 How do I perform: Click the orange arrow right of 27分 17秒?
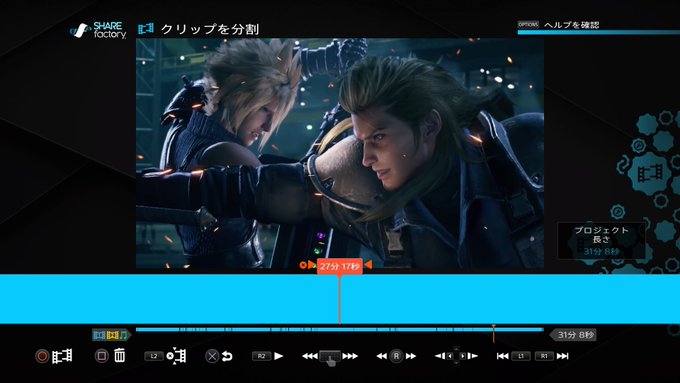point(368,264)
